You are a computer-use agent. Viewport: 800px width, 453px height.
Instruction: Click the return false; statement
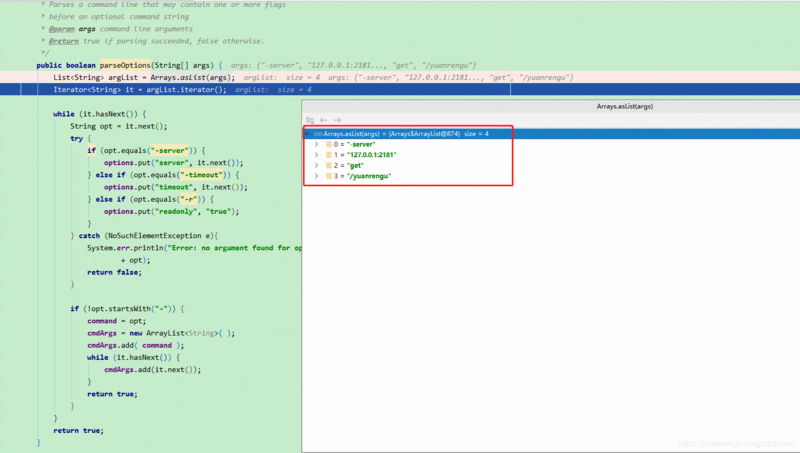[x=114, y=272]
